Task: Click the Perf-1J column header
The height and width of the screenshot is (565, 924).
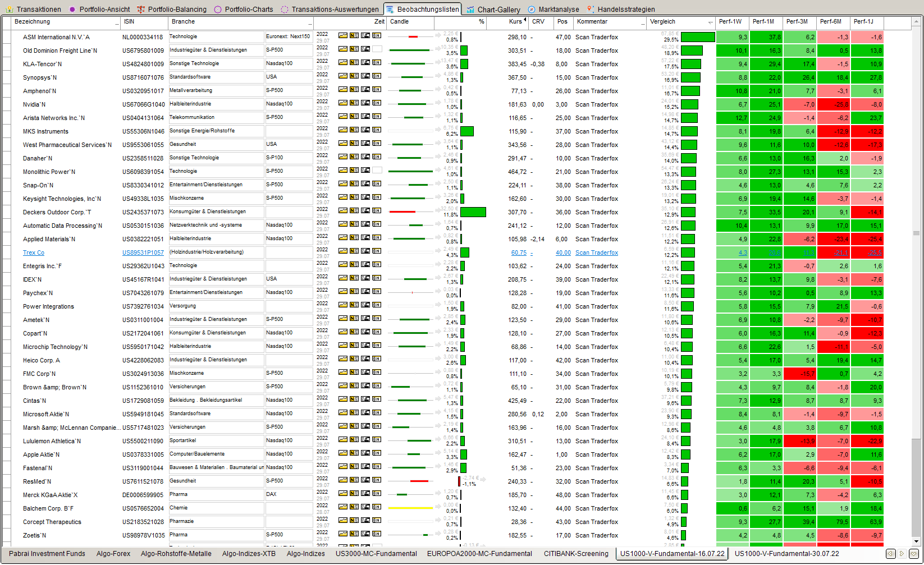Action: click(867, 22)
